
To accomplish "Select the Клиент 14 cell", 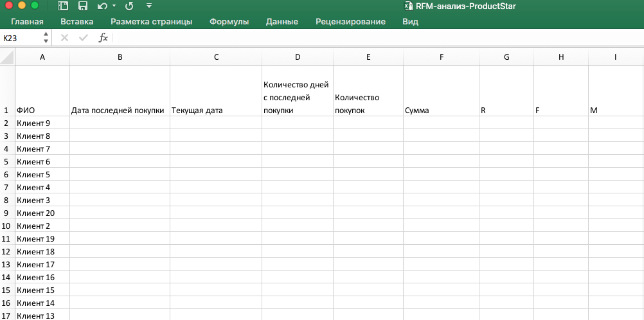I will (x=42, y=303).
